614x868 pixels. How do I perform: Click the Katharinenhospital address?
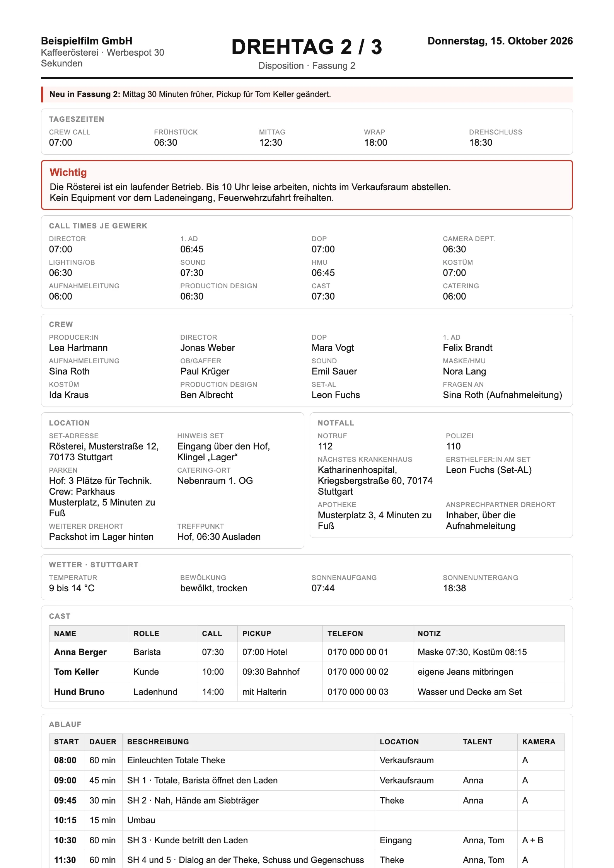point(375,481)
